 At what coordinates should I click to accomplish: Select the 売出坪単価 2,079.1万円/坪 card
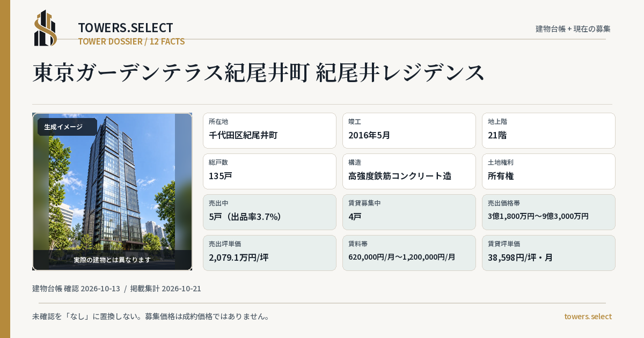tap(269, 253)
